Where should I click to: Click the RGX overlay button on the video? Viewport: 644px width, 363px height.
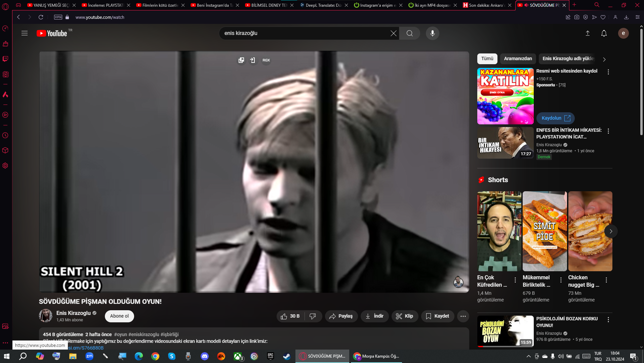(266, 60)
